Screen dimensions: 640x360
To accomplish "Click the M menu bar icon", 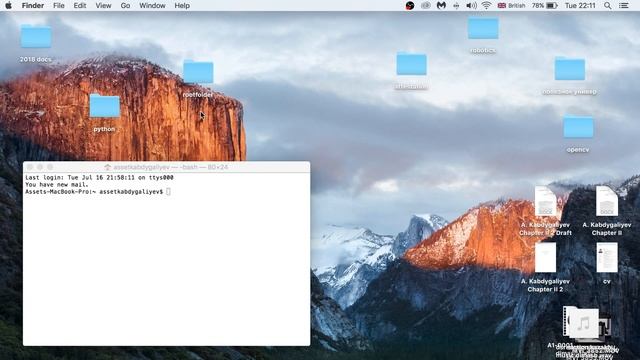I will 441,6.
